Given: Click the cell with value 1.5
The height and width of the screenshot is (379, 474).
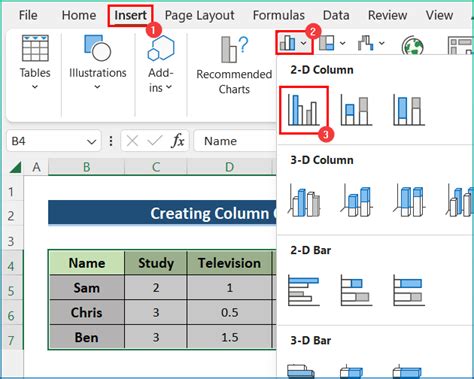Looking at the screenshot, I should [x=229, y=337].
